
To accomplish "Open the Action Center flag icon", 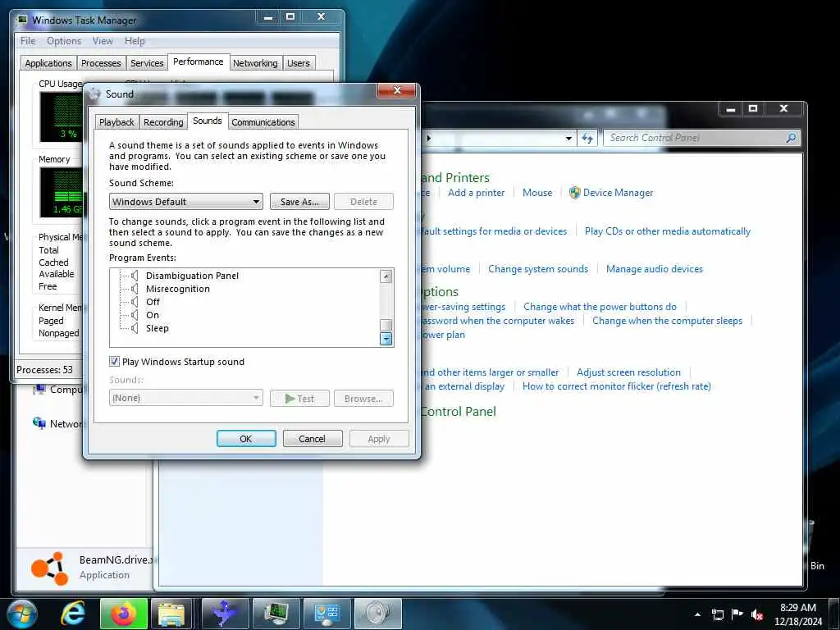I will 737,614.
